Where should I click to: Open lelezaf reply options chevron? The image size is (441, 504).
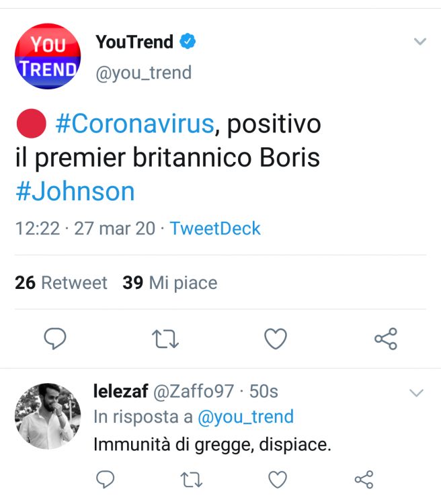tap(417, 392)
